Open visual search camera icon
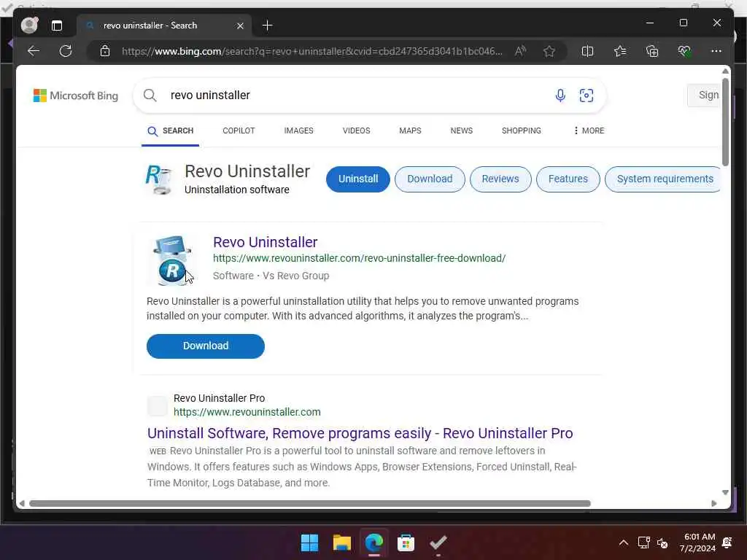 [586, 96]
